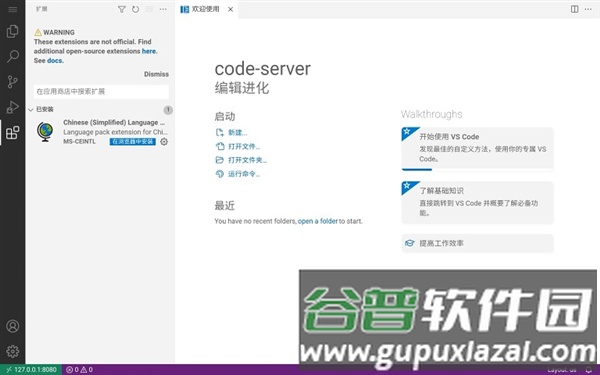Refresh the extensions list
This screenshot has width=600, height=375.
135,9
